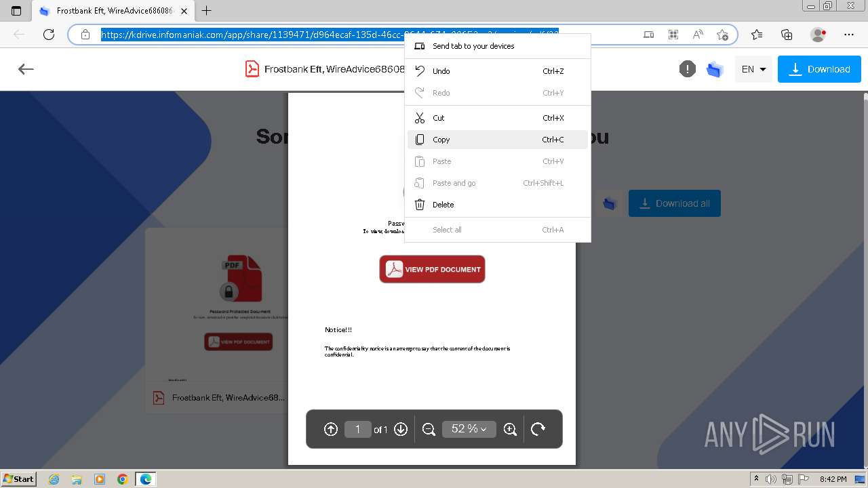
Task: Click Download all button
Action: tap(675, 203)
